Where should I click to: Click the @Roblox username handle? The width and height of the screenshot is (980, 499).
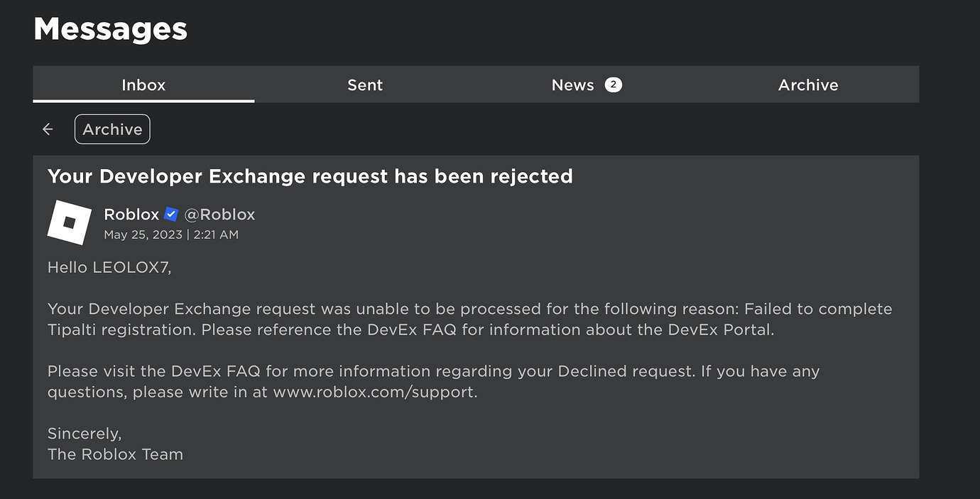220,213
